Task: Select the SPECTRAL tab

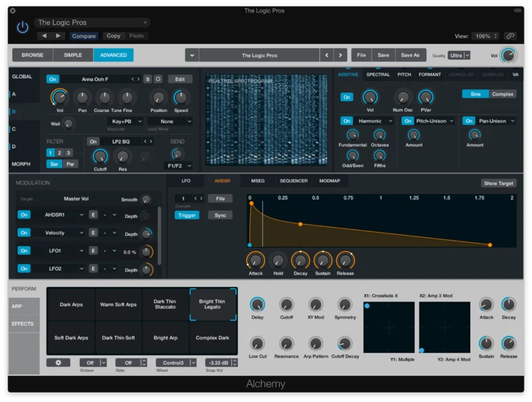Action: click(x=378, y=74)
